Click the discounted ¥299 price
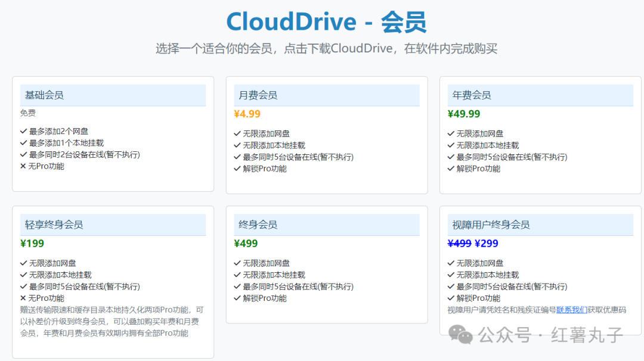Screen dimensions: 644x361 pos(487,243)
